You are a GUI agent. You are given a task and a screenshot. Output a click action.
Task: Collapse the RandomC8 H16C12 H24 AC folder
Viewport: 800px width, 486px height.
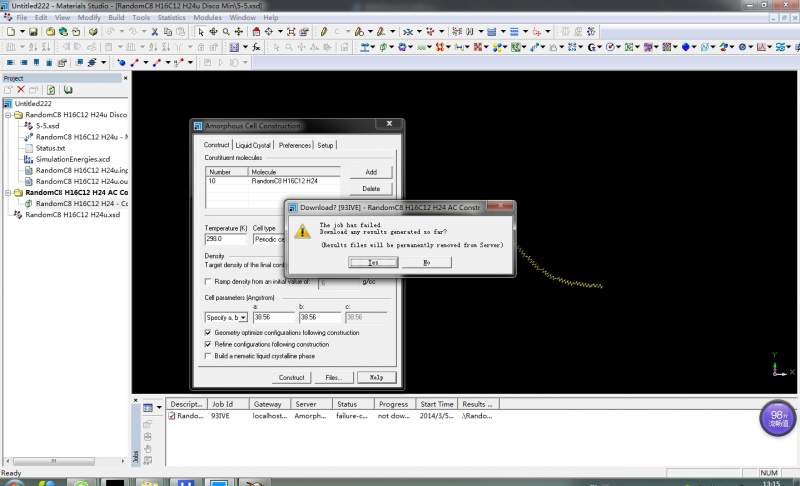[8, 193]
